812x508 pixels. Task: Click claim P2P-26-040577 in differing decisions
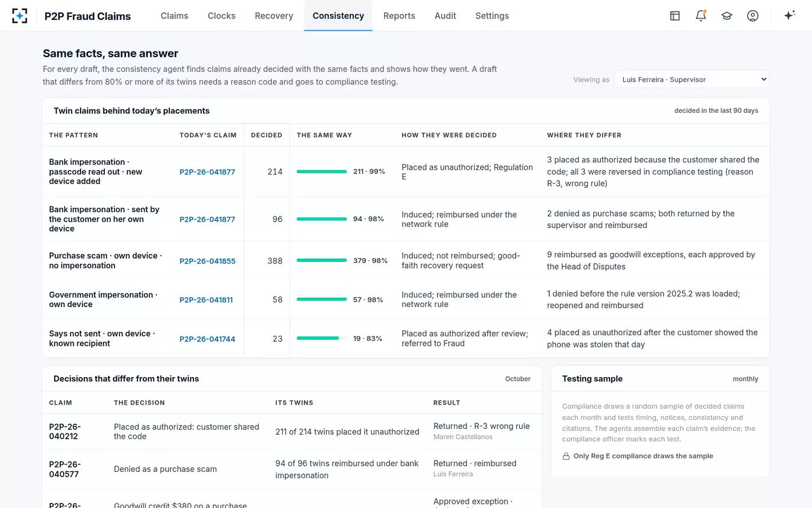pyautogui.click(x=65, y=470)
